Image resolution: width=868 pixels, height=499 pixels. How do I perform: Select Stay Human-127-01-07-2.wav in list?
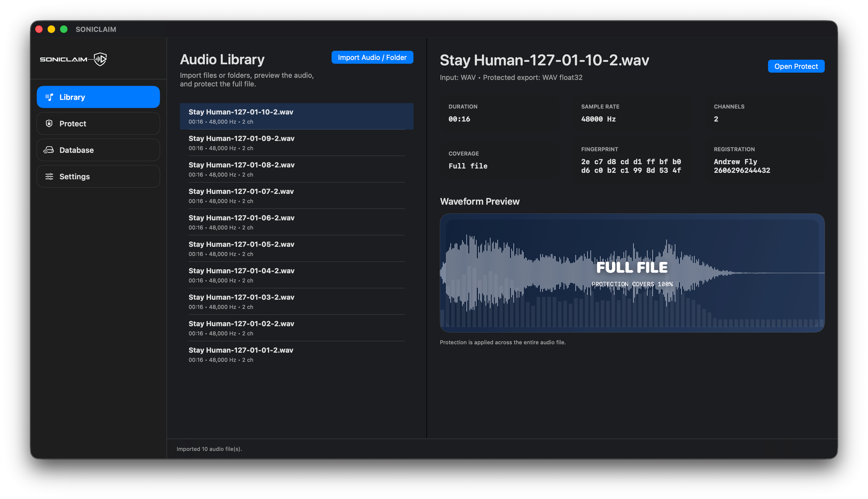296,196
